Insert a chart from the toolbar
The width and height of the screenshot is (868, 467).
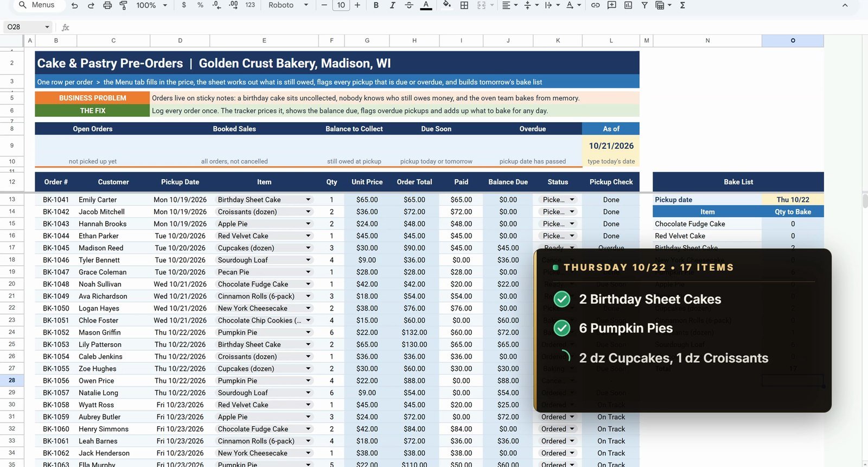[628, 5]
